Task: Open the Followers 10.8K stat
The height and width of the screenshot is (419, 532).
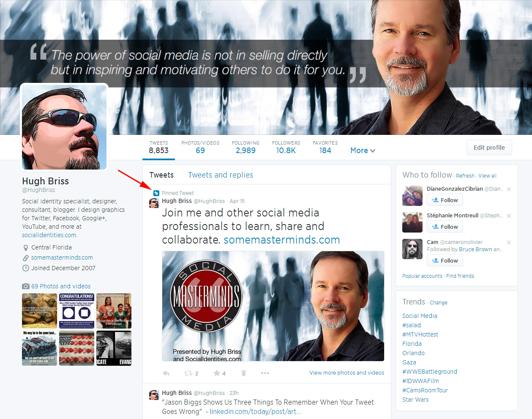Action: (x=286, y=147)
